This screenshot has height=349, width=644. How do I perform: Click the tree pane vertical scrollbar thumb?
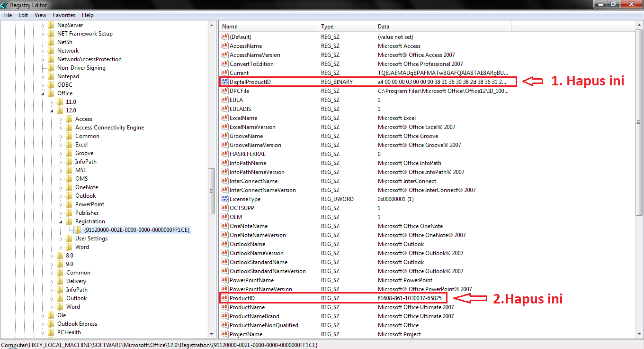tap(212, 191)
